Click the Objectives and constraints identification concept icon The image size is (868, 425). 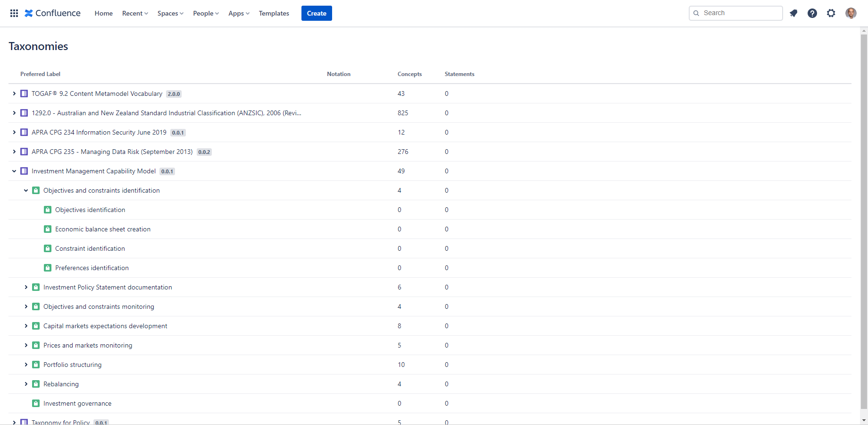36,190
